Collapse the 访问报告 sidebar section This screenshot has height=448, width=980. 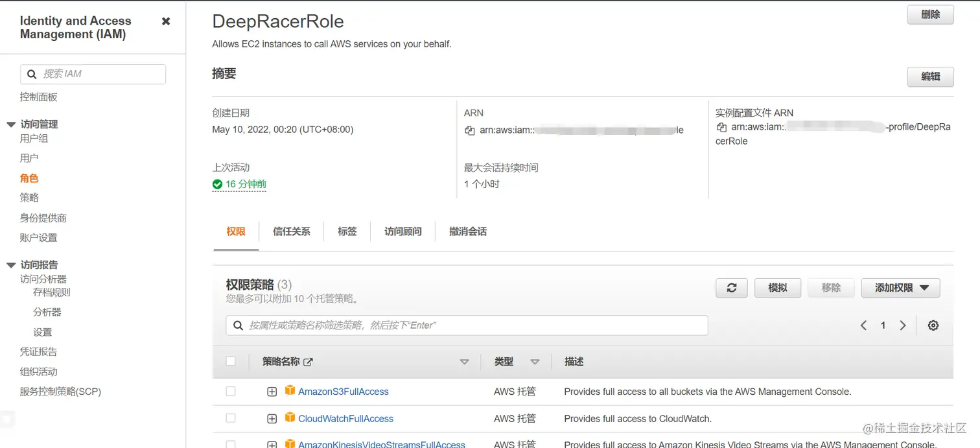click(11, 265)
